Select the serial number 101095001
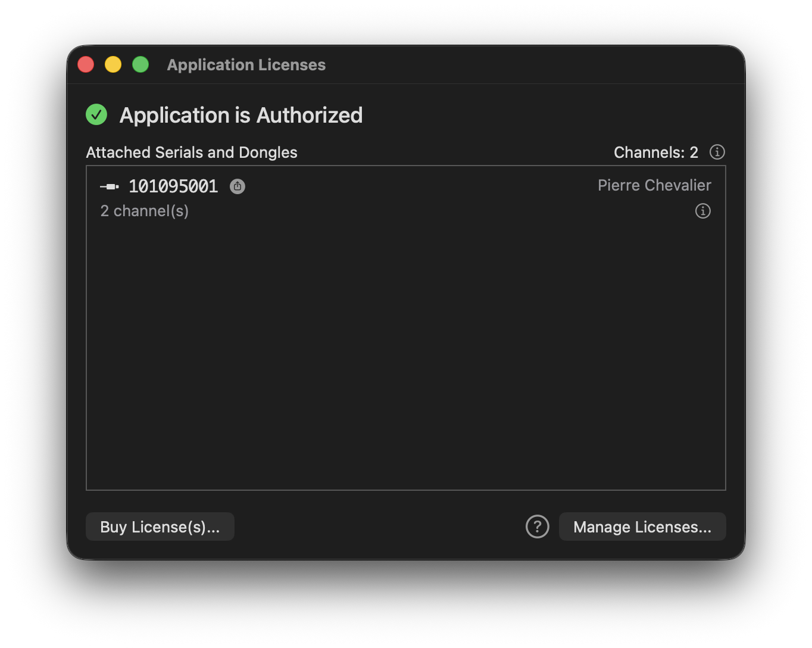The image size is (812, 648). (x=173, y=186)
